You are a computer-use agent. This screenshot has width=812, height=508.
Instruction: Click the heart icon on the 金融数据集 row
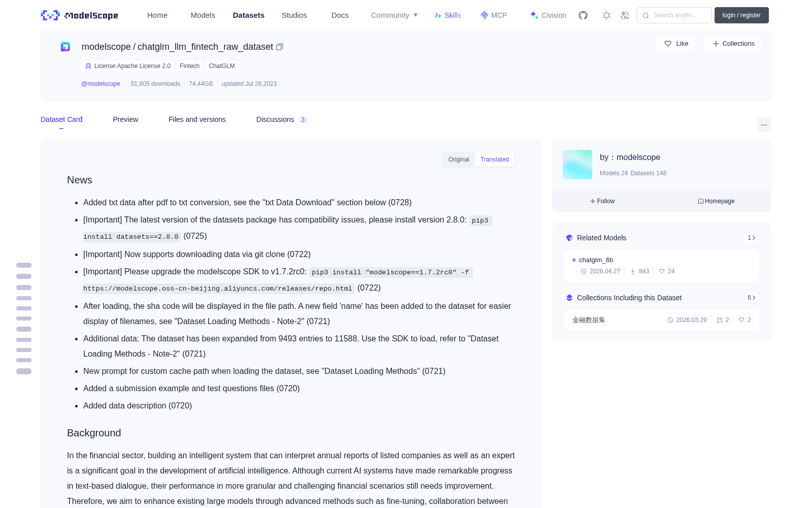[741, 320]
